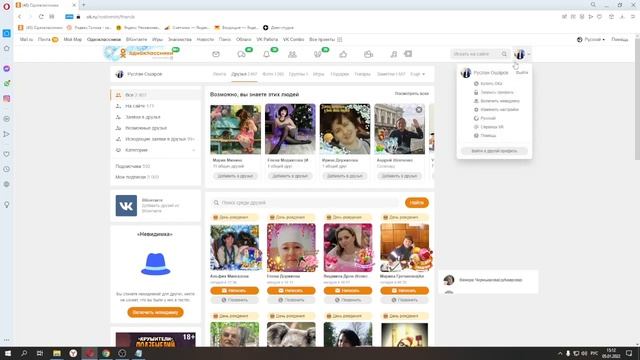The image size is (640, 360).
Task: Open the Events thumbs-up icon
Action: (x=343, y=54)
